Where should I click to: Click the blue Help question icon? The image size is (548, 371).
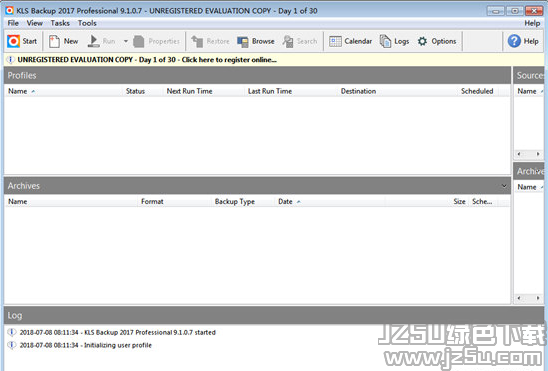coord(514,41)
